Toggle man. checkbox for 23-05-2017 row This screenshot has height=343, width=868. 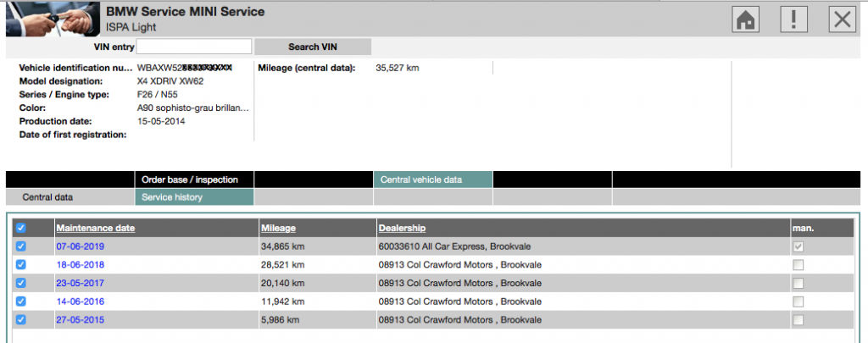[798, 283]
